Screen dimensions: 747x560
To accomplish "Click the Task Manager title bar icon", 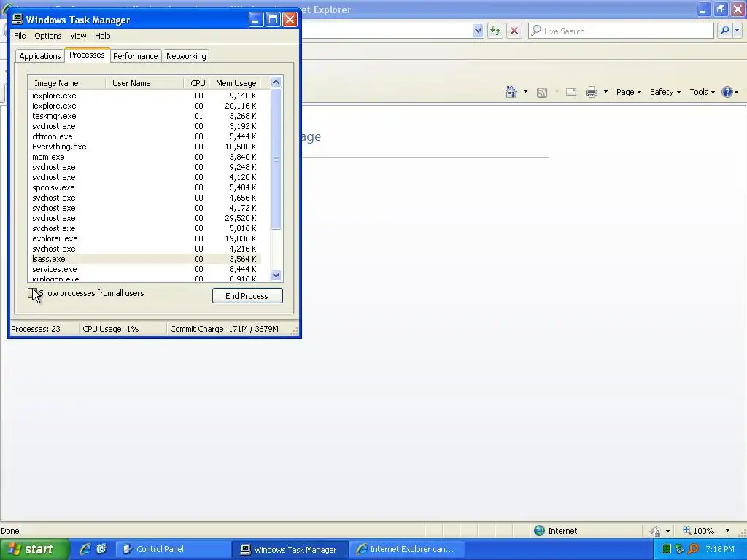I will (18, 19).
